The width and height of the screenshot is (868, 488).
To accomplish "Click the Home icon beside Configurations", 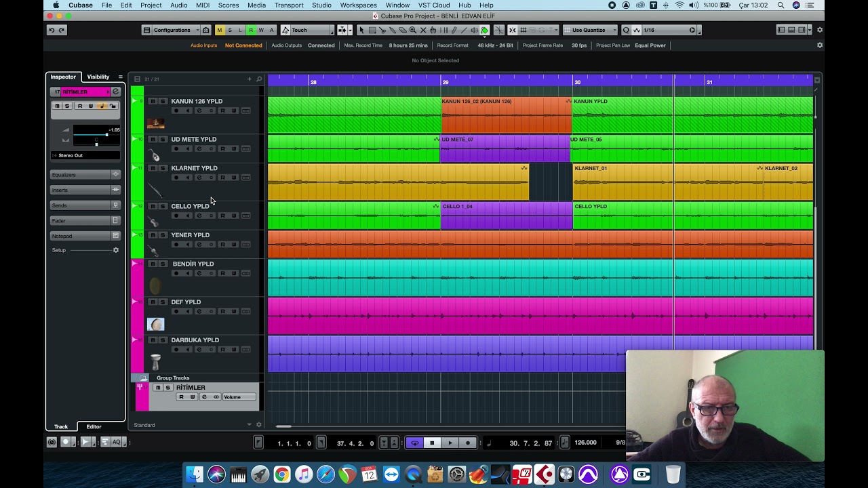I will coord(206,30).
